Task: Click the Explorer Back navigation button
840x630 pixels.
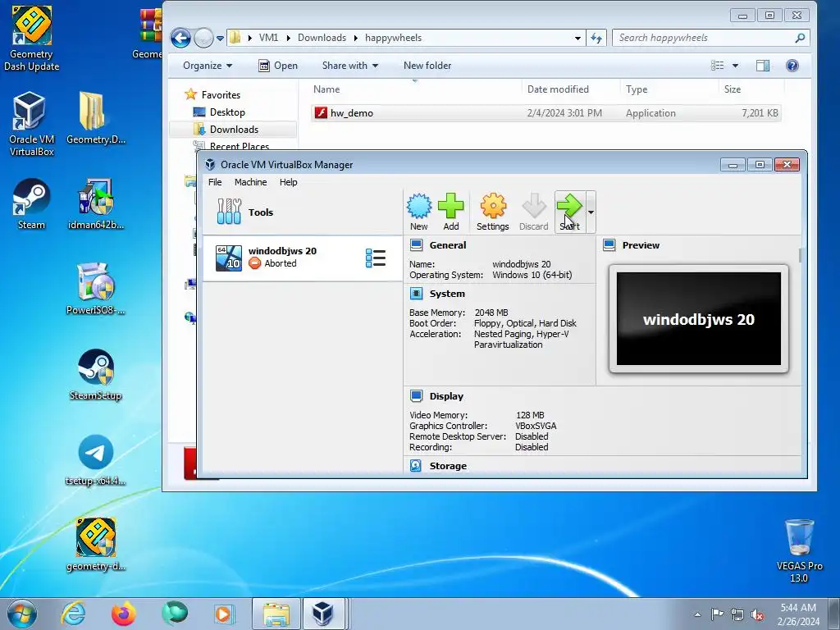Action: click(180, 38)
